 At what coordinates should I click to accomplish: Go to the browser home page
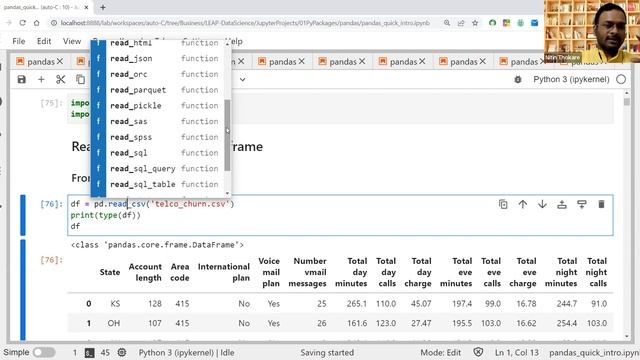37,23
